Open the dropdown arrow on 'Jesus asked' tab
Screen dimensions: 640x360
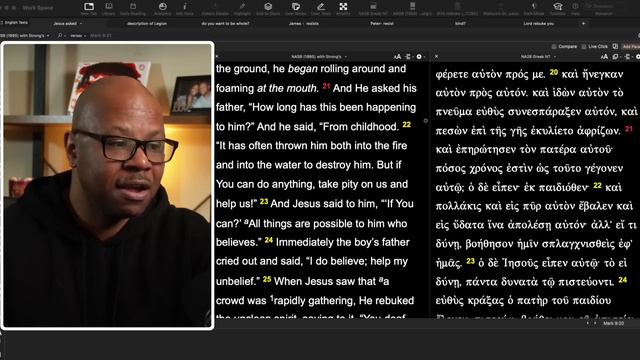pos(81,24)
